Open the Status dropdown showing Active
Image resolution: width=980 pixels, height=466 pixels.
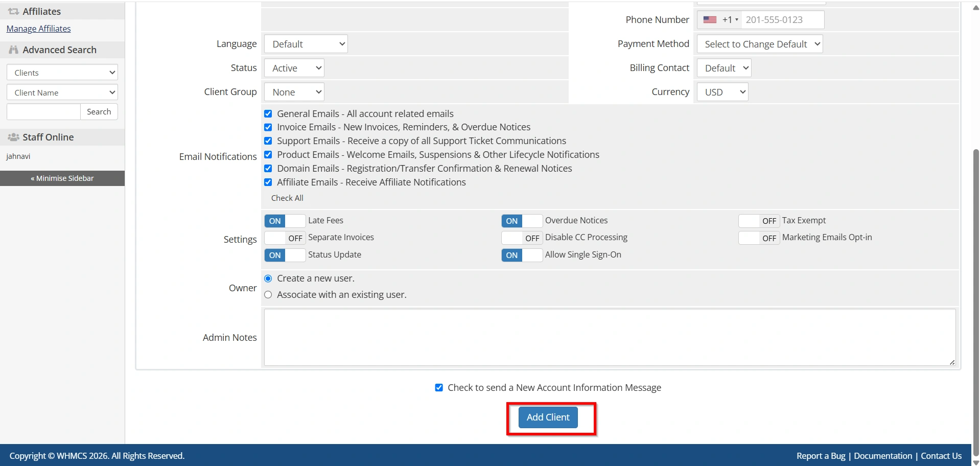(x=294, y=68)
